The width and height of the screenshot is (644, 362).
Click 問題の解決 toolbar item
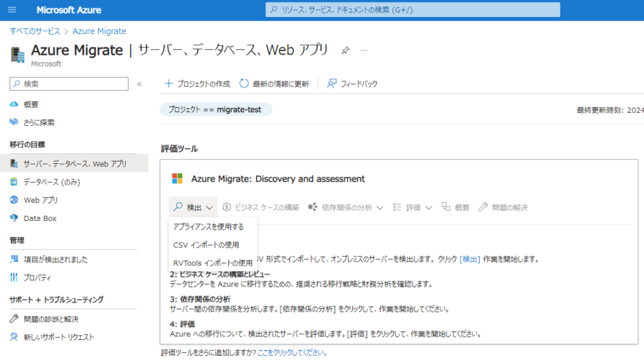tap(503, 207)
